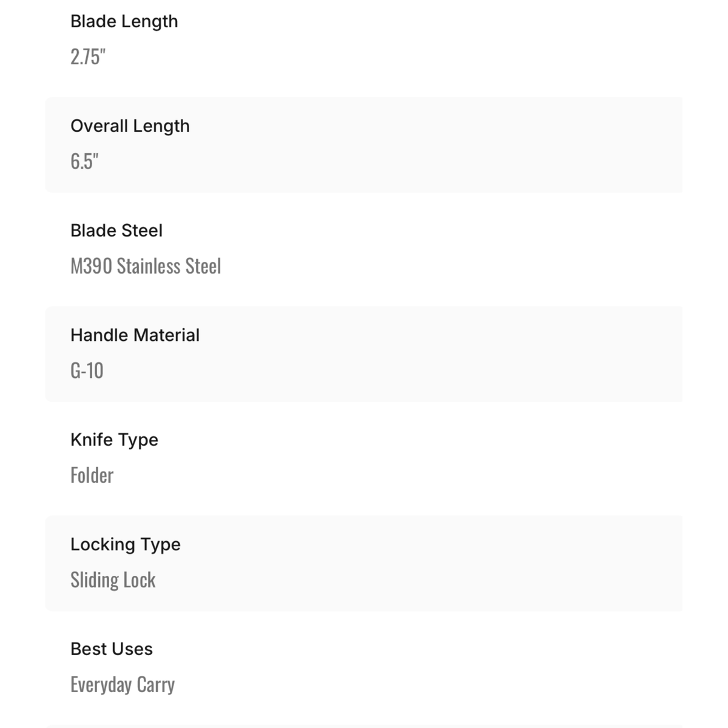Select the M390 Stainless Steel text
The height and width of the screenshot is (728, 728).
pyautogui.click(x=146, y=266)
